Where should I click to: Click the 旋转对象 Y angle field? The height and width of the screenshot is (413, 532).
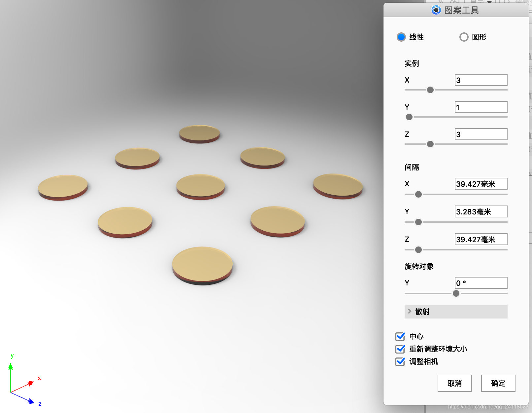[481, 283]
